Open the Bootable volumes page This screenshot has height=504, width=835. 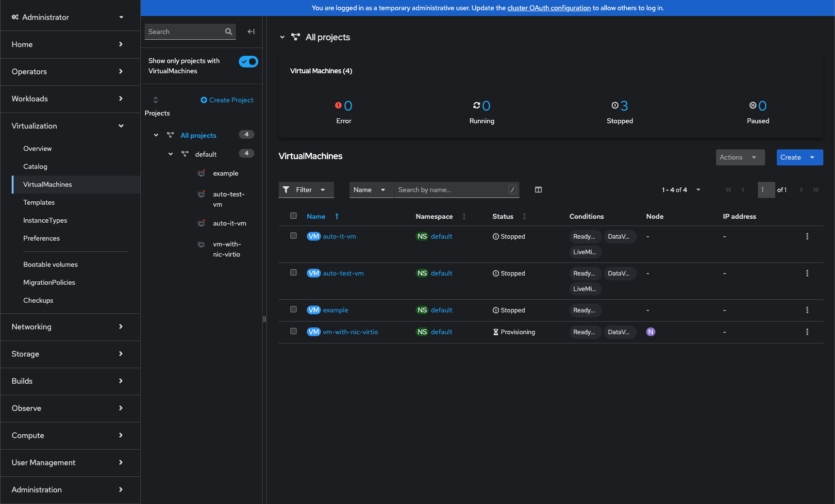50,264
